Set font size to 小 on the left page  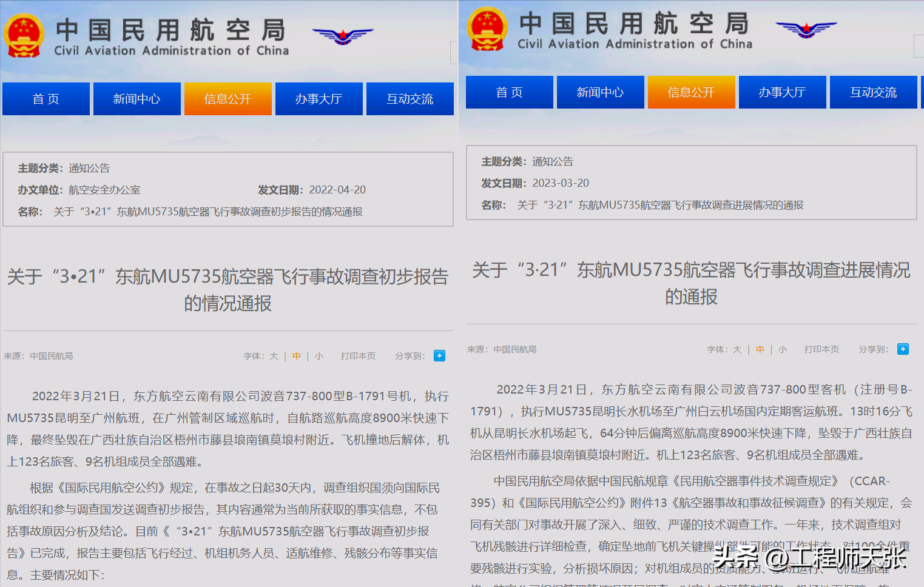tap(319, 356)
